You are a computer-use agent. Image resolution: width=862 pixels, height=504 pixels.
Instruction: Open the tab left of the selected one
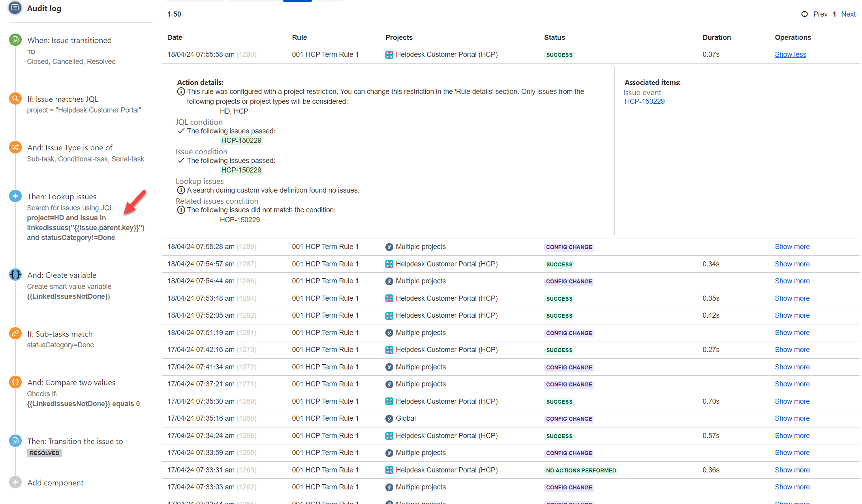(253, 1)
